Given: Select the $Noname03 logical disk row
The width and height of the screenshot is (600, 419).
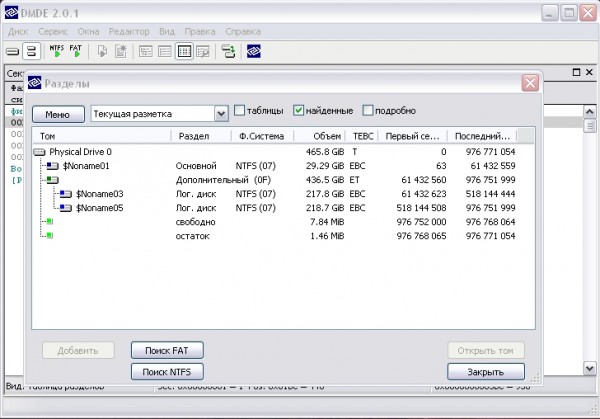Looking at the screenshot, I should 283,194.
